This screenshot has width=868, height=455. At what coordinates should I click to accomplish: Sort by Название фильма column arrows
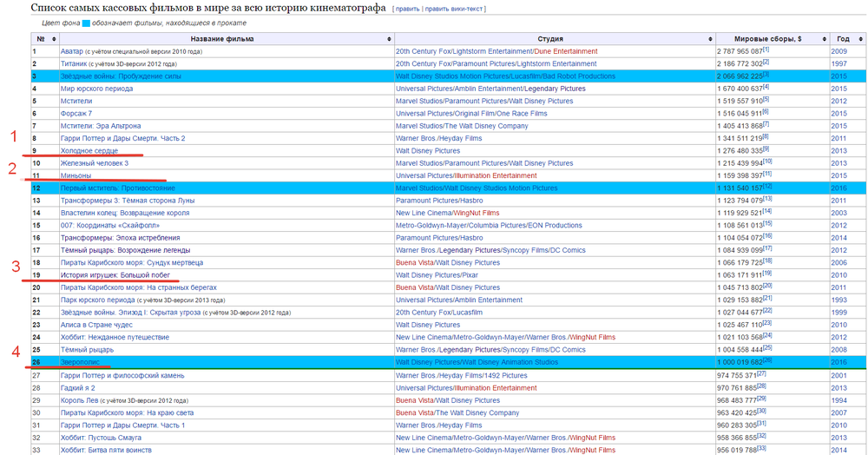pos(389,39)
